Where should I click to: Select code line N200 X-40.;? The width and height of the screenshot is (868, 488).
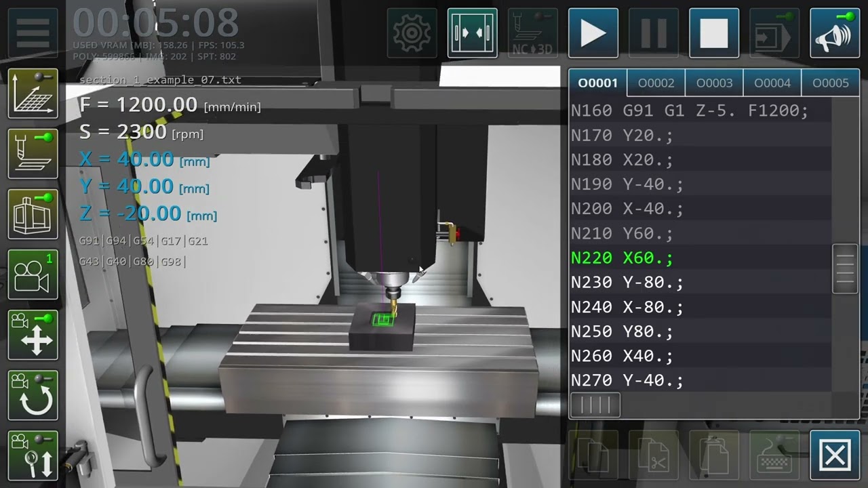pos(700,209)
